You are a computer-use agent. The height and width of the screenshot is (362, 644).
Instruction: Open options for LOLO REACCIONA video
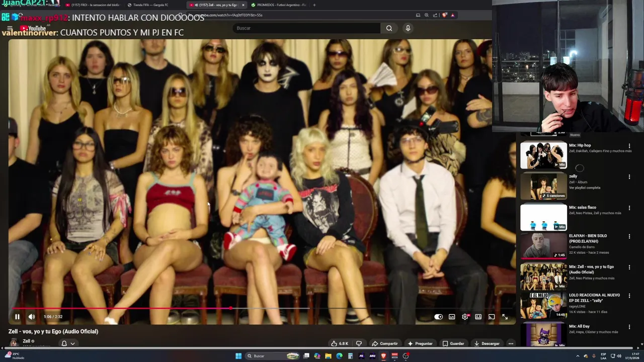click(629, 296)
